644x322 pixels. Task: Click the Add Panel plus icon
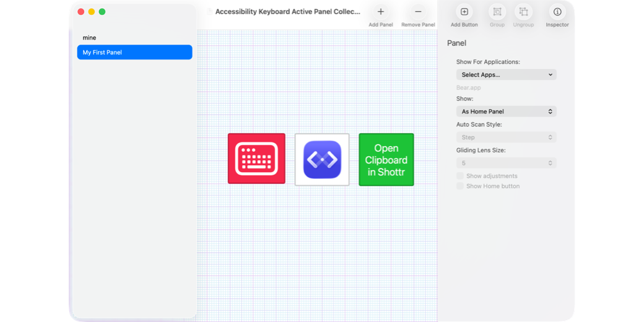tap(381, 12)
